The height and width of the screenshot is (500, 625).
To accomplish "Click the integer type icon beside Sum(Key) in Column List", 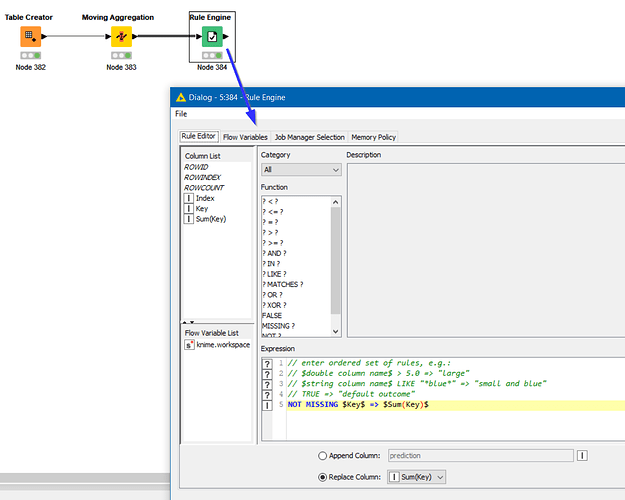I will 189,219.
